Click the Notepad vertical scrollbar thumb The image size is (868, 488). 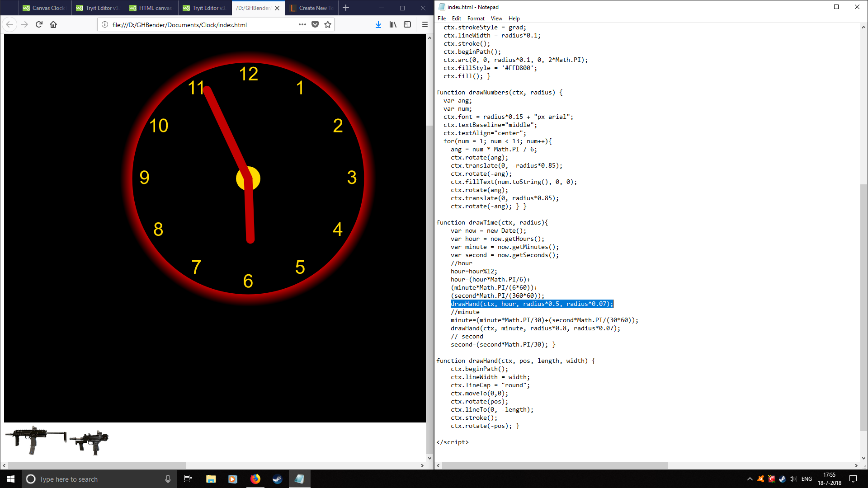coord(863,307)
